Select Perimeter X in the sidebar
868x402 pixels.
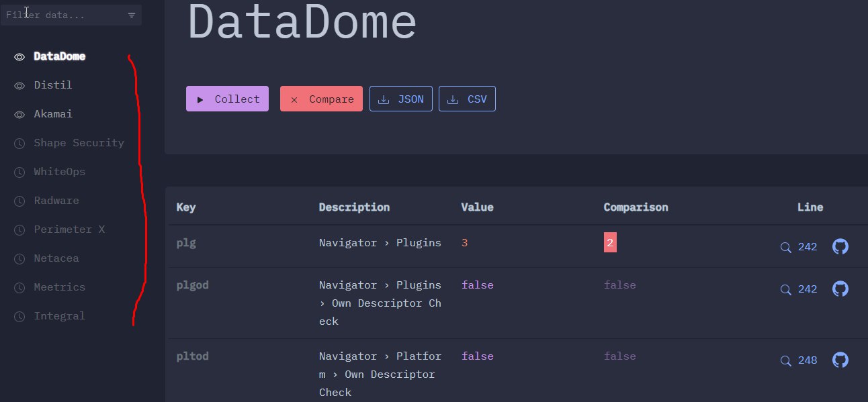coord(69,230)
